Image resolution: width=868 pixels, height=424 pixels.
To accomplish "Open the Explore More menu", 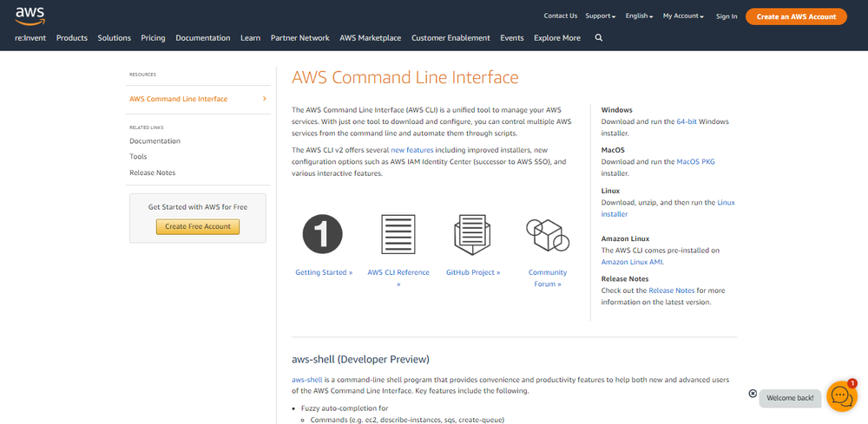I will 557,37.
